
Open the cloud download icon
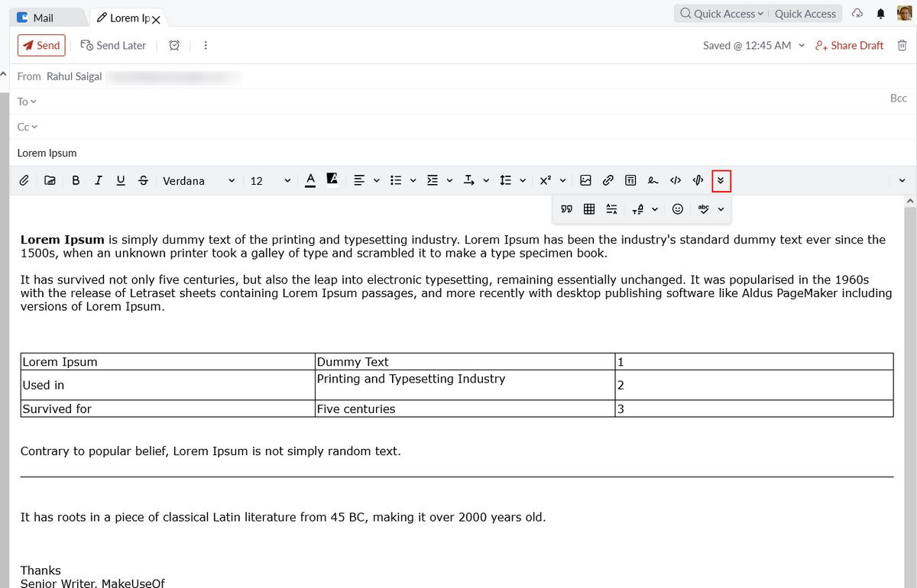(857, 13)
